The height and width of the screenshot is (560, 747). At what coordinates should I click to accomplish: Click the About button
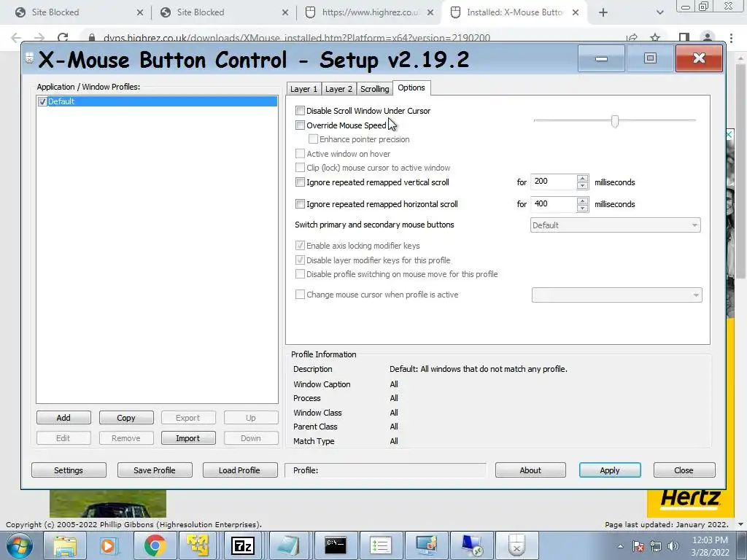530,470
